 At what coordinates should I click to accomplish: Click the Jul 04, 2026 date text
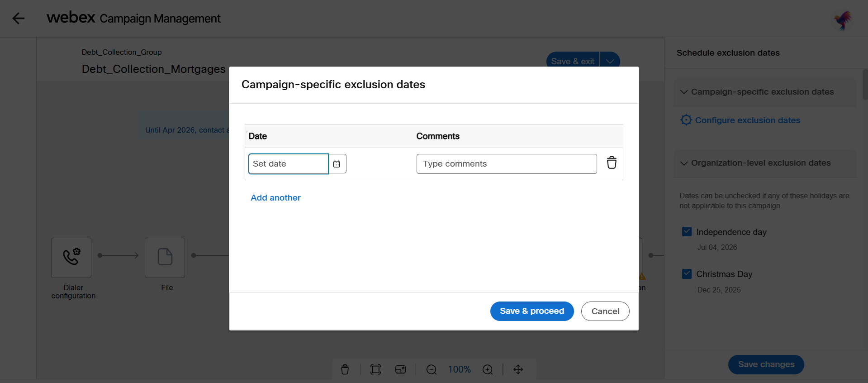pos(717,248)
